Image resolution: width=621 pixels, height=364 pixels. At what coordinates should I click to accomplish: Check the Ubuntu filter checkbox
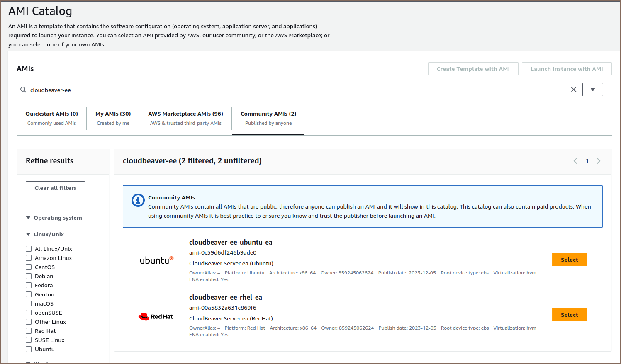click(x=29, y=349)
